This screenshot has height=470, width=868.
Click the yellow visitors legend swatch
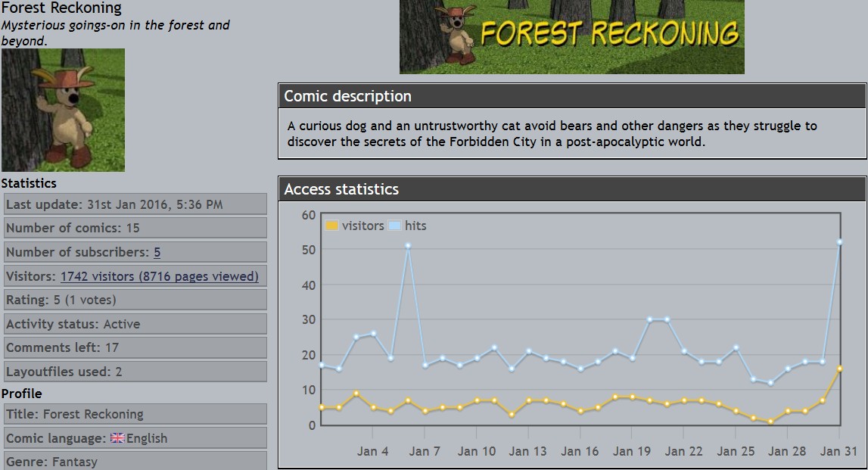(331, 226)
